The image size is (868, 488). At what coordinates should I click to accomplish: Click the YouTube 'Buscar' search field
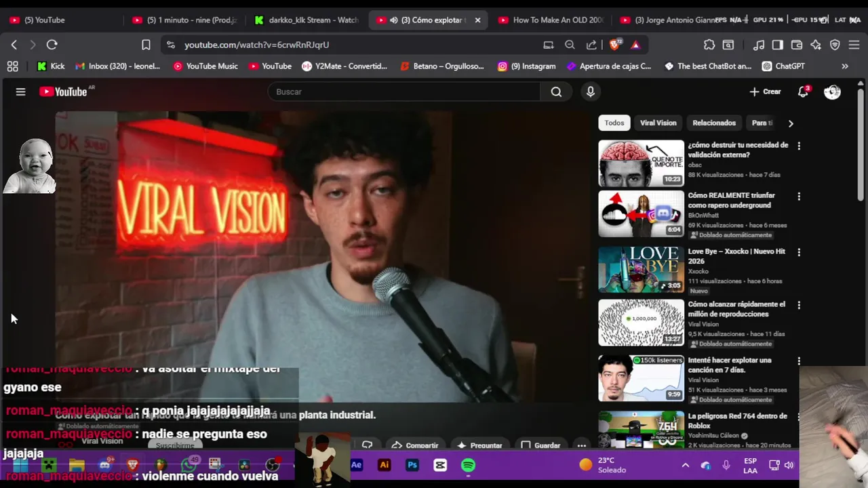click(x=404, y=91)
